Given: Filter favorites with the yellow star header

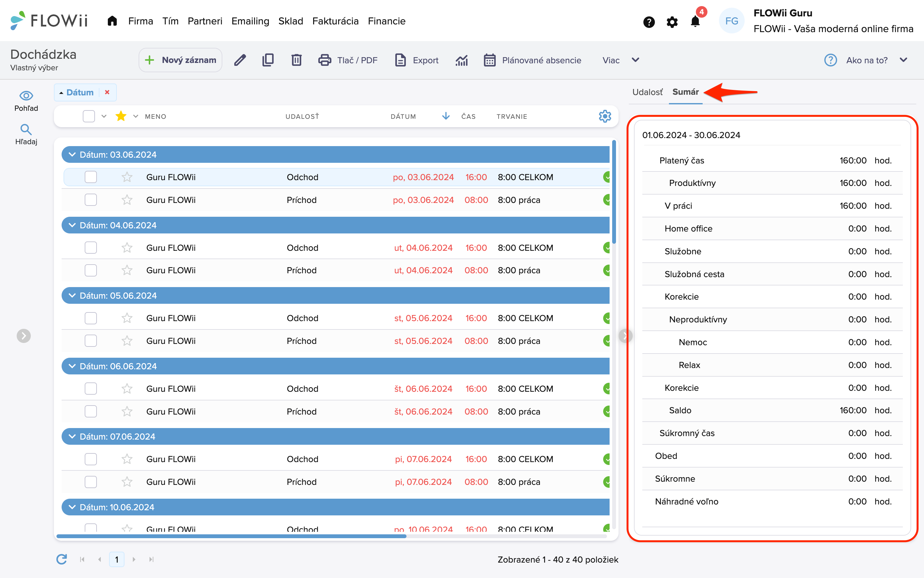Looking at the screenshot, I should click(x=121, y=116).
